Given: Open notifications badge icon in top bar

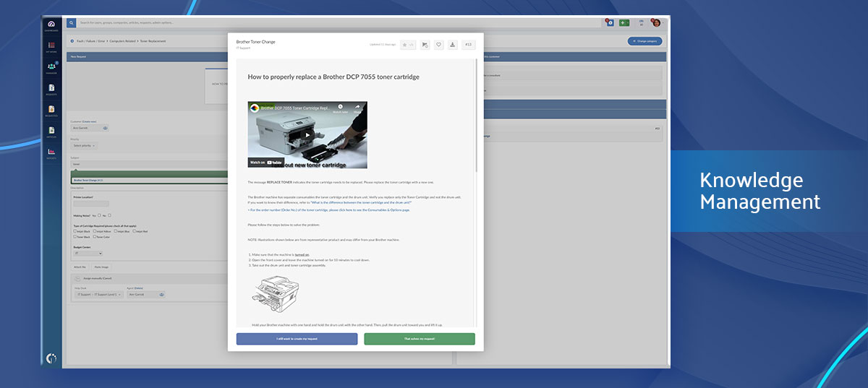Looking at the screenshot, I should click(x=610, y=22).
